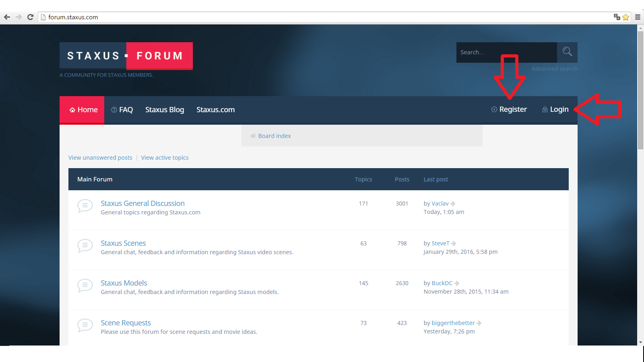
Task: Click the home icon beside Board index
Action: point(253,136)
